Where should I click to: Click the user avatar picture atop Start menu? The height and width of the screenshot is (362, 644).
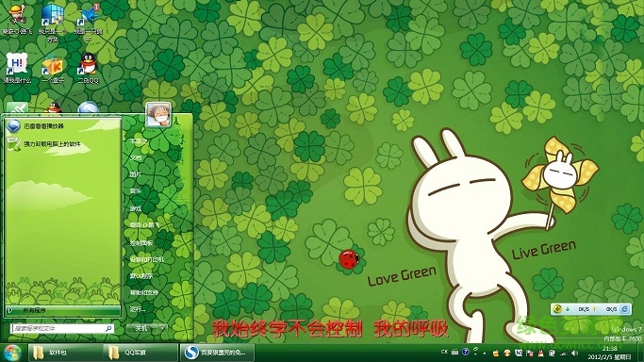pyautogui.click(x=158, y=114)
